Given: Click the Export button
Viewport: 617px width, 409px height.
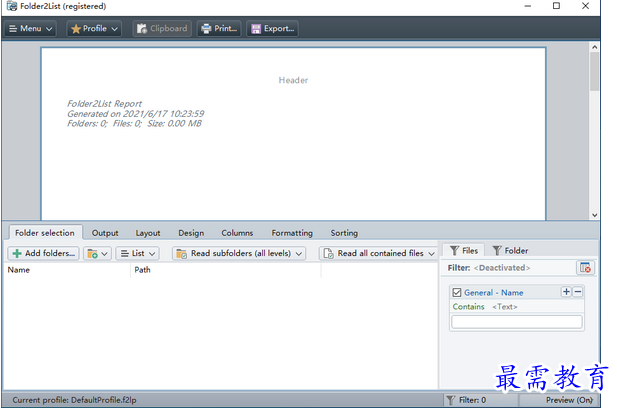Looking at the screenshot, I should point(272,29).
